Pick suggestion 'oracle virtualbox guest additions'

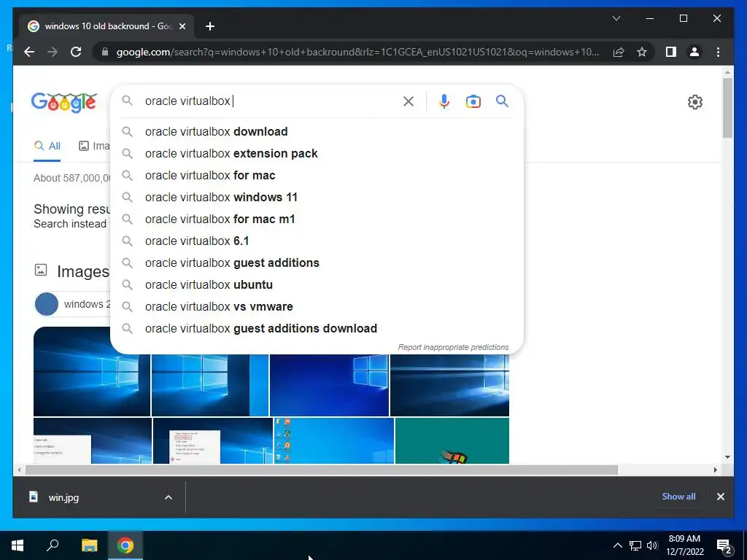click(x=317, y=262)
